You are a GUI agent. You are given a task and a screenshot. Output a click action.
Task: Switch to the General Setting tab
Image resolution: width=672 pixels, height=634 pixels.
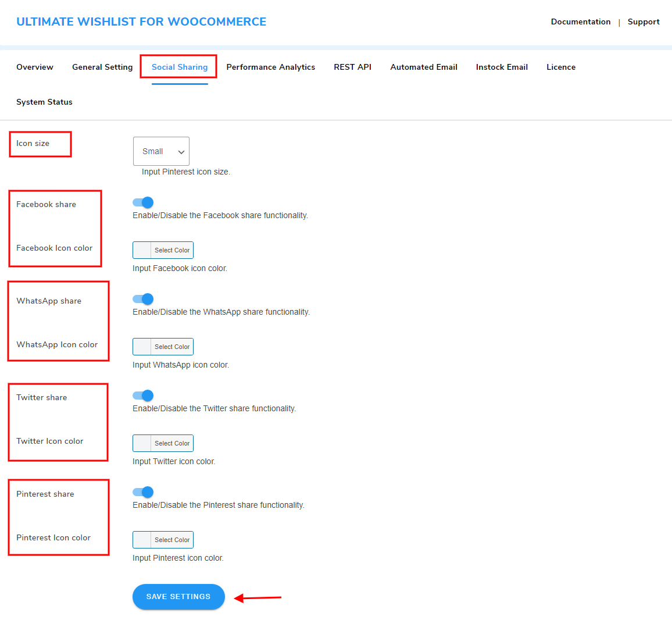[x=102, y=67]
